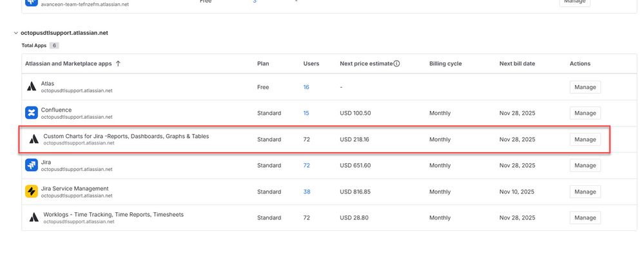Click the USD 816.85 price estimate
The image size is (644, 260).
click(x=355, y=192)
